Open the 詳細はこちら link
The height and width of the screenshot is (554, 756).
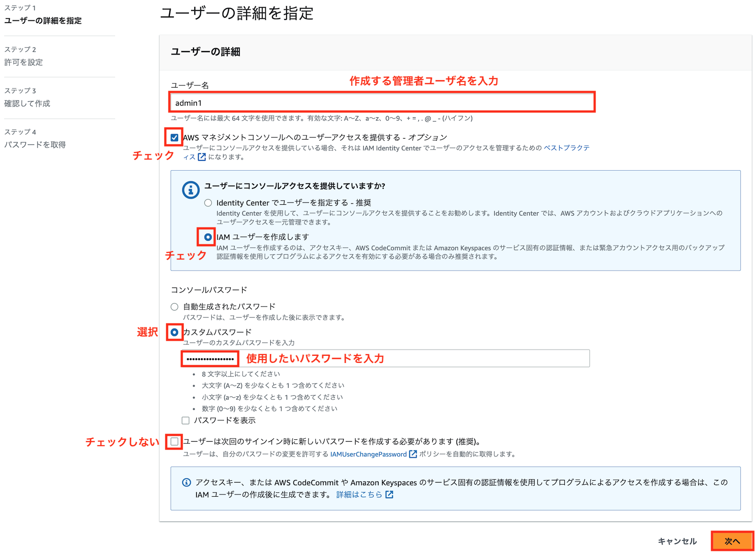pos(359,494)
